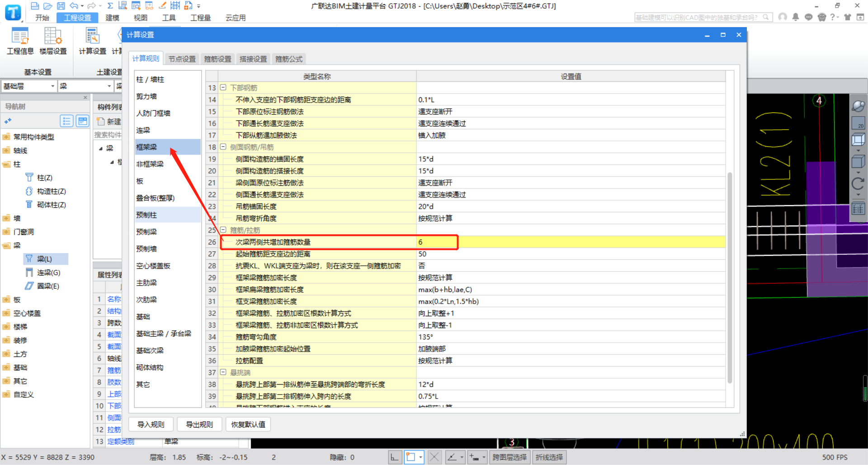Collapse the 箍筋/拉筋 group
Viewport: 868px width, 465px height.
[x=223, y=230]
